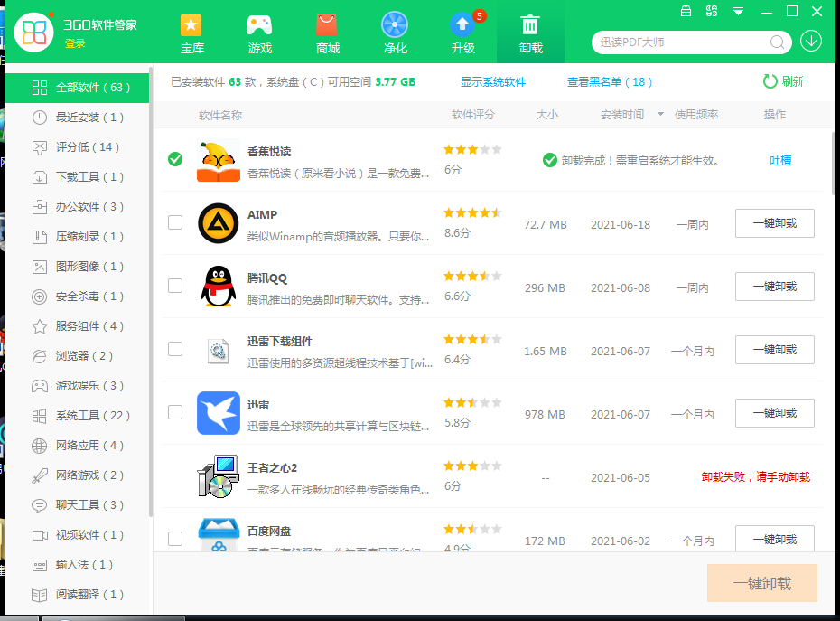Viewport: 840px width, 621px height.
Task: Uninstall 腾讯QQ with 一键卸载
Action: (775, 287)
